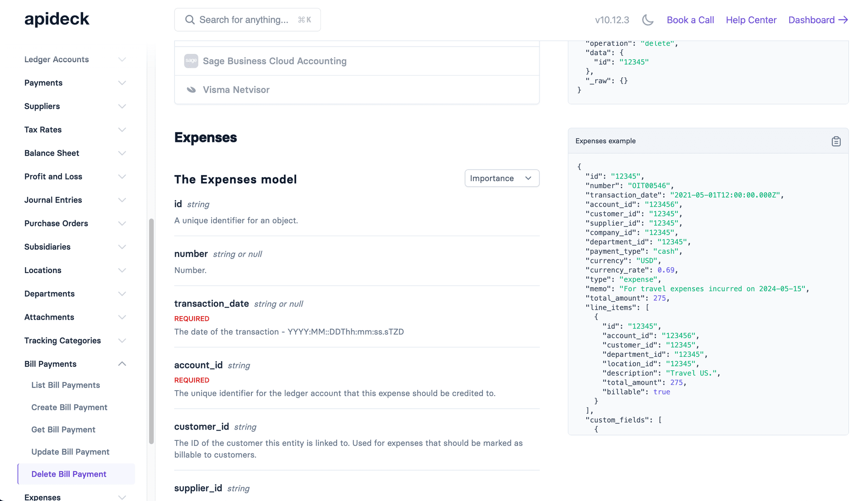Click the apideck logo
Screen dimensions: 868x501
(57, 19)
